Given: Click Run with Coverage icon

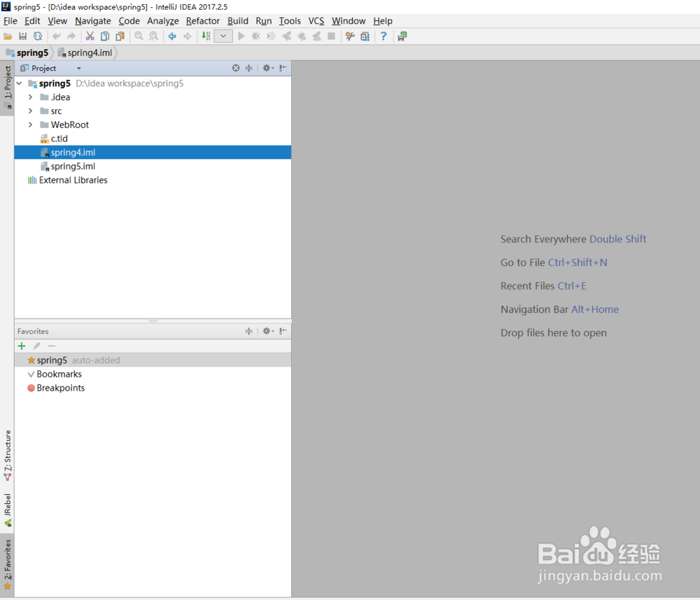Looking at the screenshot, I should coord(271,36).
